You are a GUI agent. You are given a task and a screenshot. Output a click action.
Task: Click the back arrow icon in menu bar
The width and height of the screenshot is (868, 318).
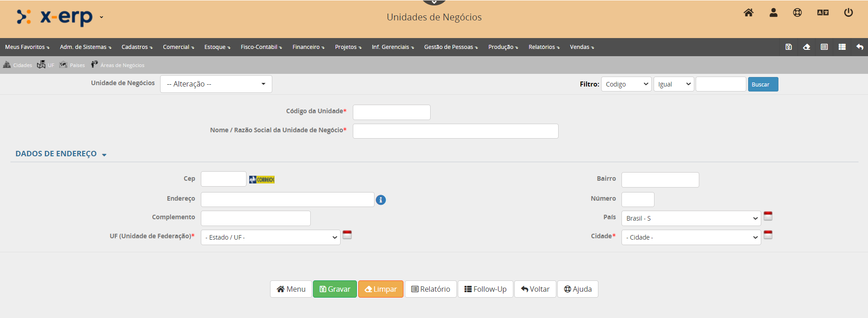860,47
